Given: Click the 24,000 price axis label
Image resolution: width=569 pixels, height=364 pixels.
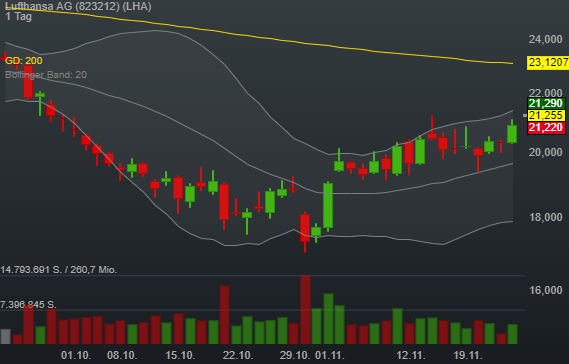Looking at the screenshot, I should point(545,39).
